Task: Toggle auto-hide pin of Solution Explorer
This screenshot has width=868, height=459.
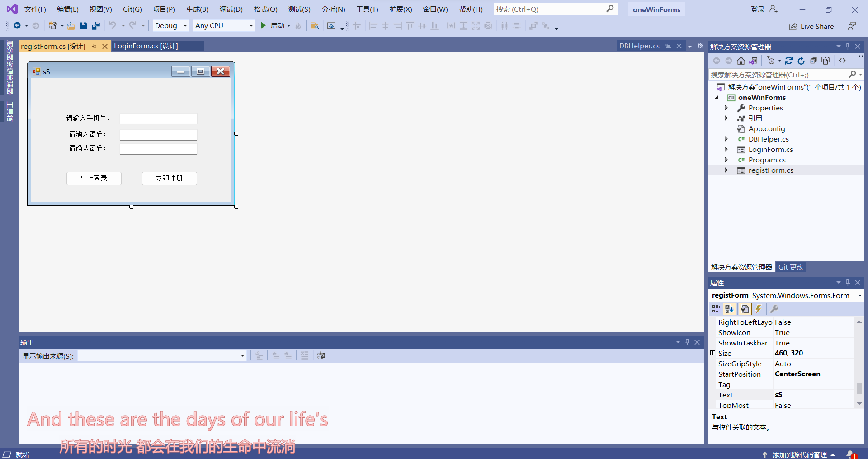Action: coord(848,46)
